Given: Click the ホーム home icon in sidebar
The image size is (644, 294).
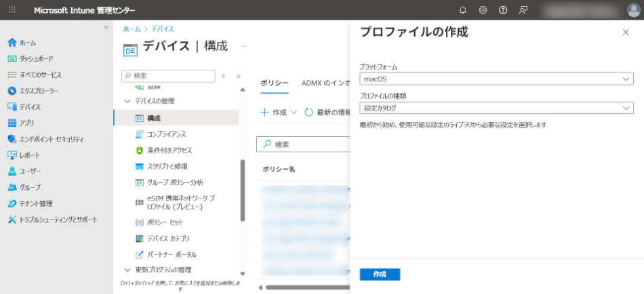Looking at the screenshot, I should pos(12,43).
